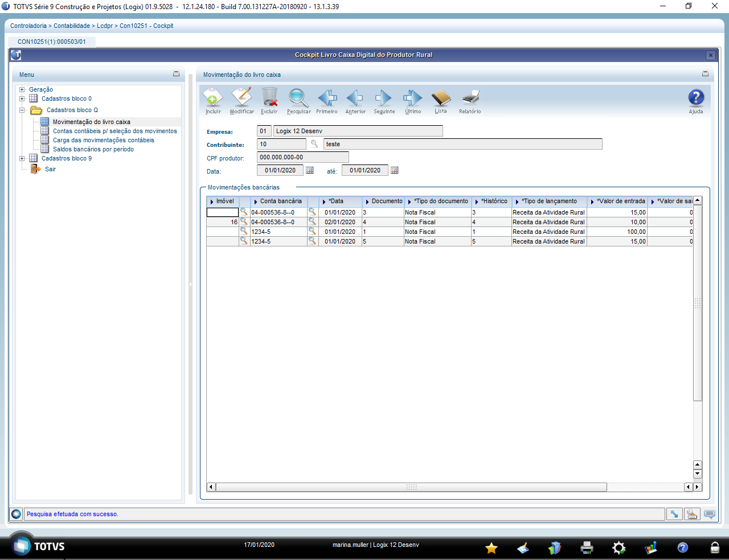Click the padlock icon in bottom bar

(715, 548)
